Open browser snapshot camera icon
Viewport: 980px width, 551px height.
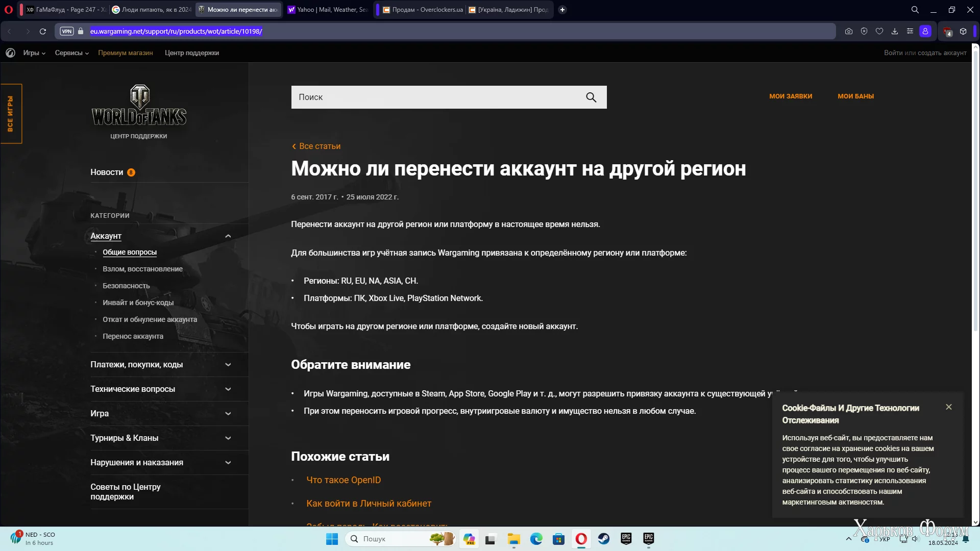click(x=848, y=31)
